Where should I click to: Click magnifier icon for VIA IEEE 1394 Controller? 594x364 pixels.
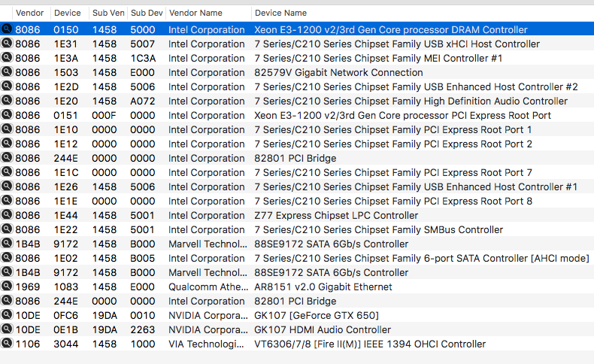[8, 344]
